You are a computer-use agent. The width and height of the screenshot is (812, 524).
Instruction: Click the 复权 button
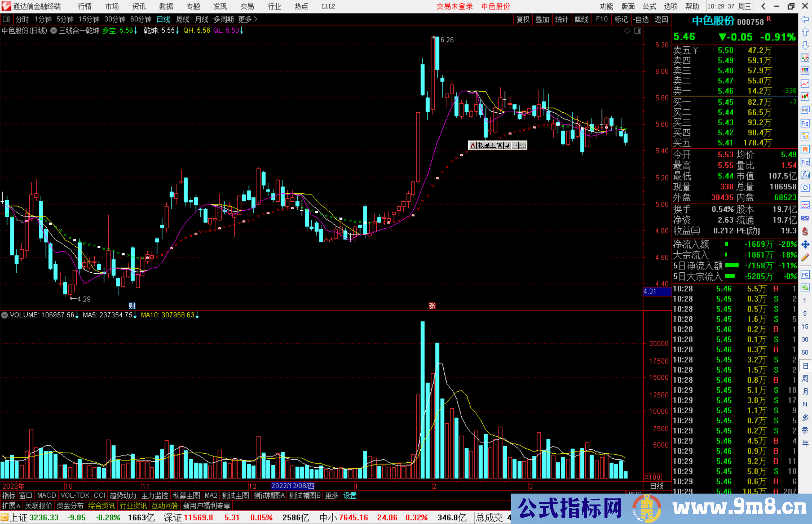(x=523, y=19)
